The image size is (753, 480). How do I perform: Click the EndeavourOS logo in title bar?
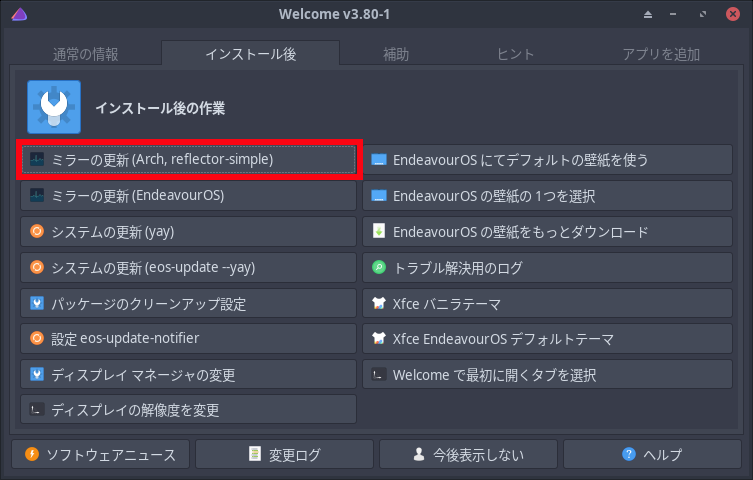click(19, 14)
